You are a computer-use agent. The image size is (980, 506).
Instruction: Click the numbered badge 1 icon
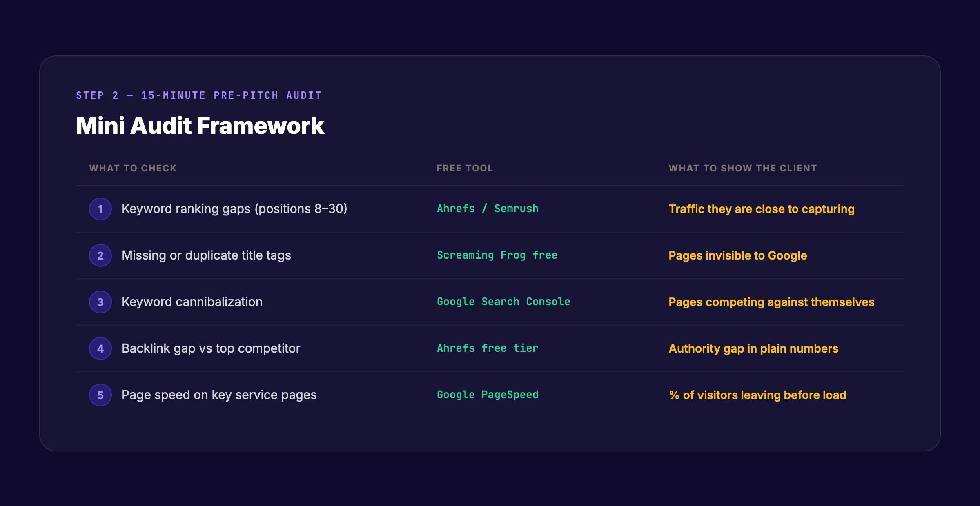(100, 209)
